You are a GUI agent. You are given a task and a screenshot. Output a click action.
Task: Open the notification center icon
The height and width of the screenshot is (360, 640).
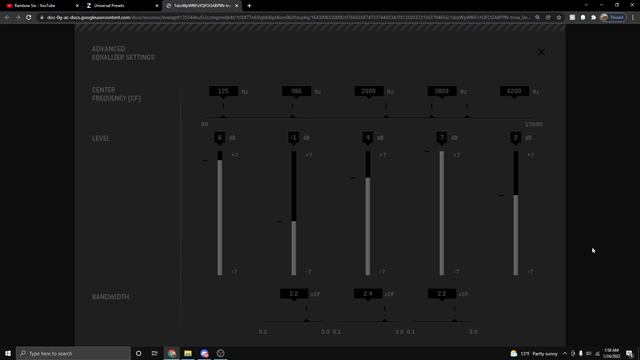tap(629, 353)
